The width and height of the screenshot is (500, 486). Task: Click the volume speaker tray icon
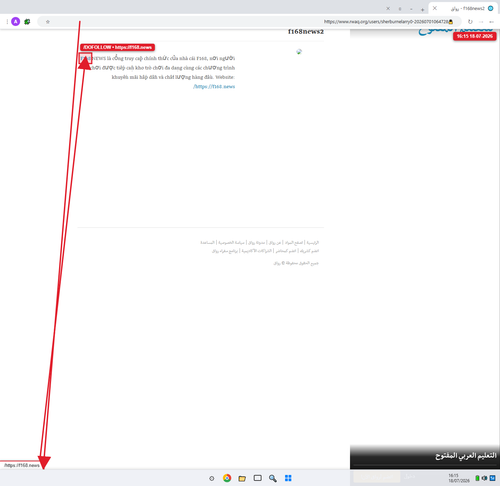(484, 478)
